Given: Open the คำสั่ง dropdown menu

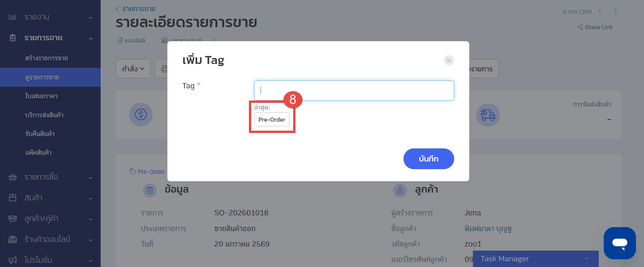Looking at the screenshot, I should tap(133, 69).
